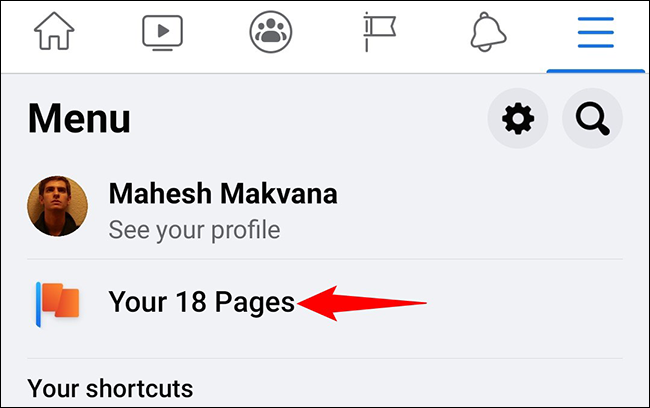Open the Watch video tab
Viewport: 650px width, 408px height.
162,33
